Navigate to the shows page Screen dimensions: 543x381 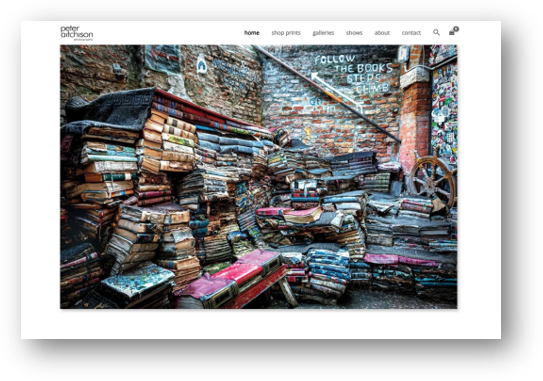click(x=354, y=33)
